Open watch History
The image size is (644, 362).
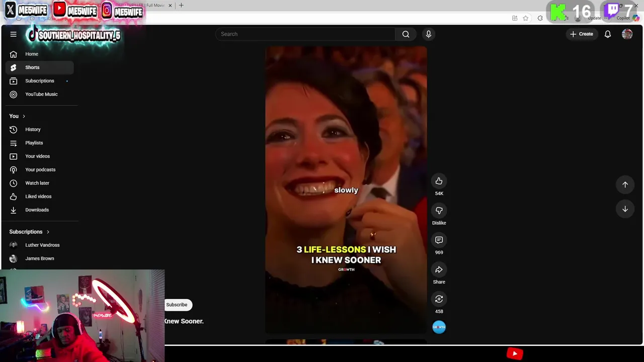click(40, 129)
